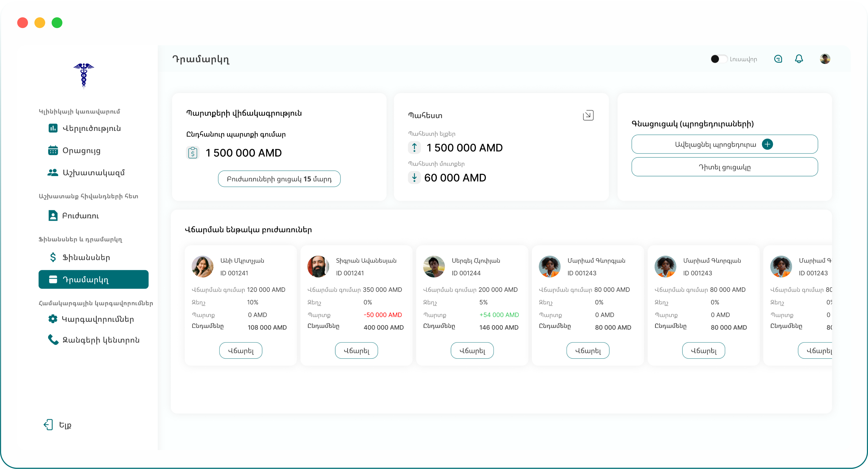Image resolution: width=868 pixels, height=469 pixels.
Task: Click the Ելք logout icon
Action: pyautogui.click(x=48, y=425)
